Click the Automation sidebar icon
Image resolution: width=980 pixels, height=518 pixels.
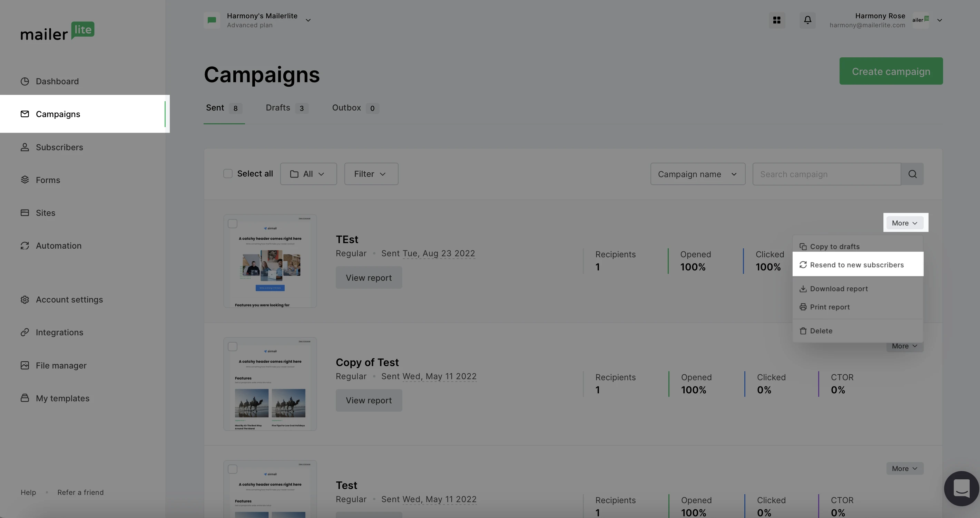[25, 246]
